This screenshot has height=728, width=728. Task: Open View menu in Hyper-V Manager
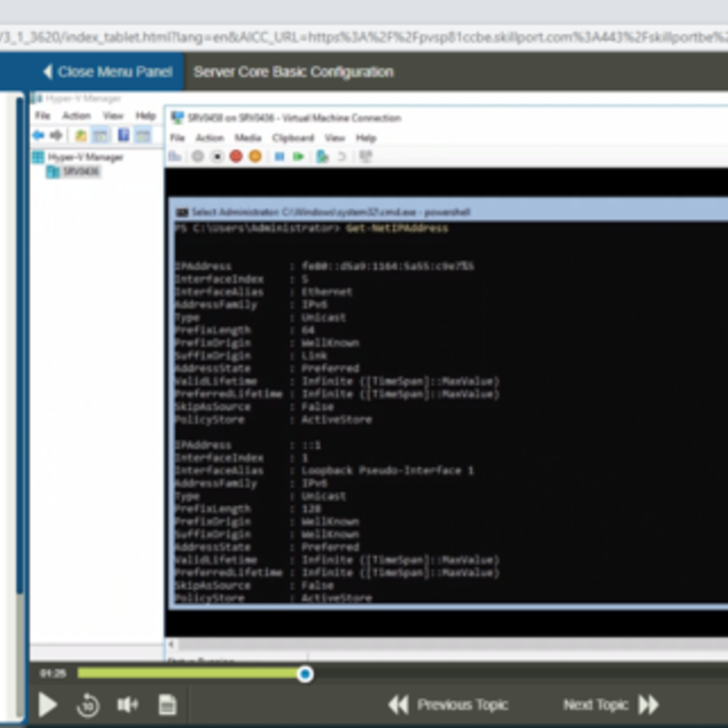pos(113,116)
